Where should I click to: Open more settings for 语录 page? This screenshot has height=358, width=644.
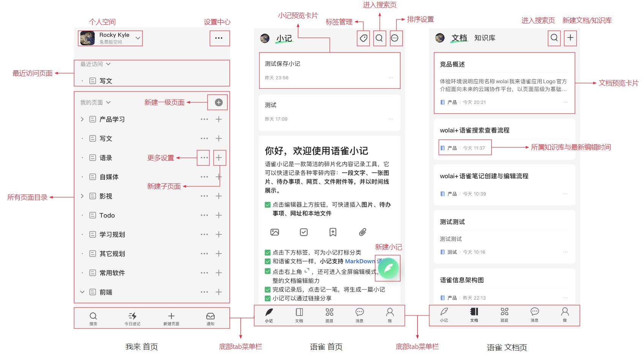pyautogui.click(x=204, y=158)
